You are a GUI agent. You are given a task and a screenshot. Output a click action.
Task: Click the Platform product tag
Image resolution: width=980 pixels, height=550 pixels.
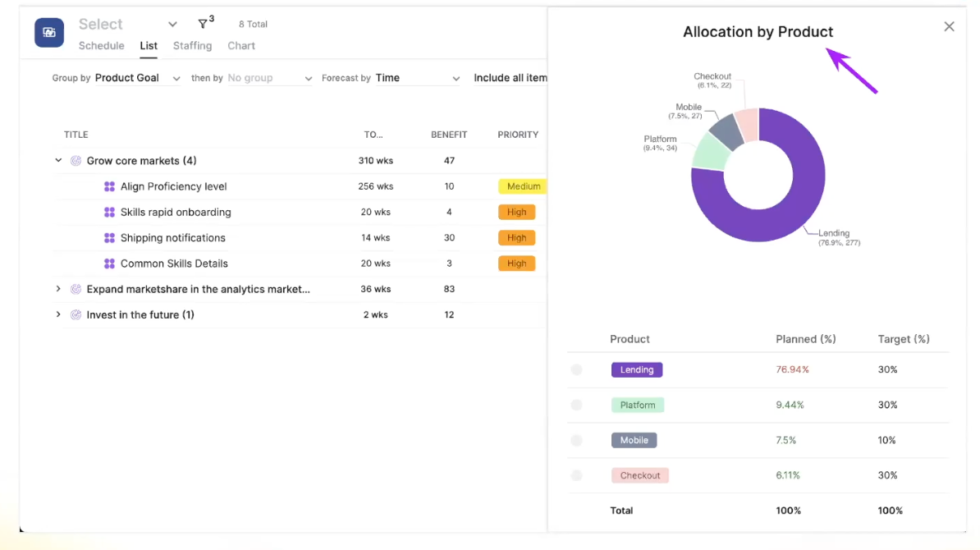click(638, 405)
